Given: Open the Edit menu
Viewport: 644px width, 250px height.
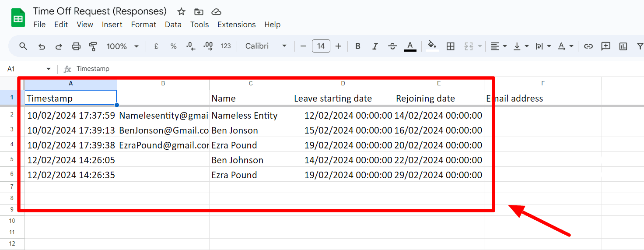Looking at the screenshot, I should [x=61, y=25].
